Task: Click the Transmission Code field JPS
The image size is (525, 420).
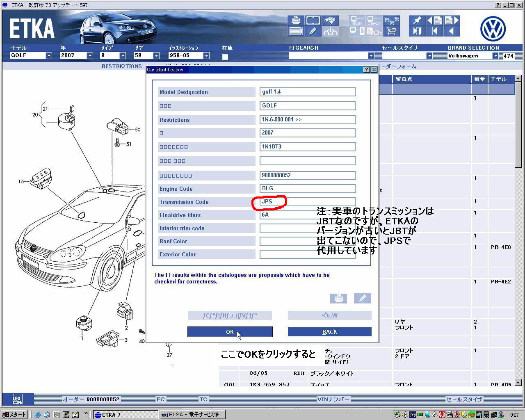Action: pos(307,202)
